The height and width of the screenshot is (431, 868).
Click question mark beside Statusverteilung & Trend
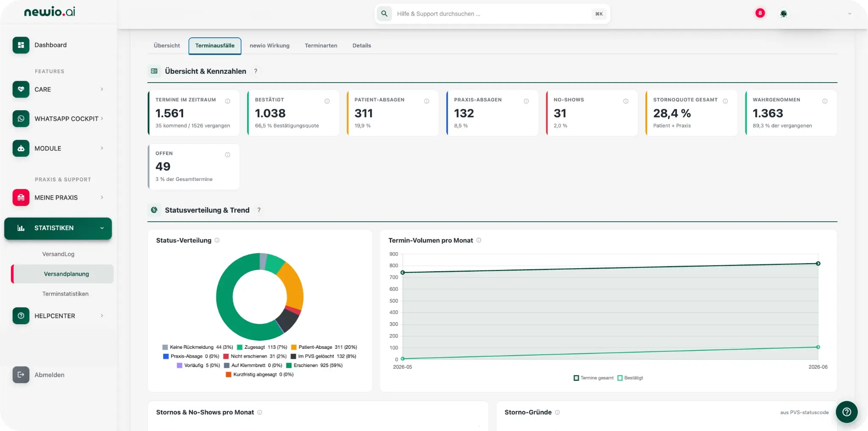(x=259, y=210)
